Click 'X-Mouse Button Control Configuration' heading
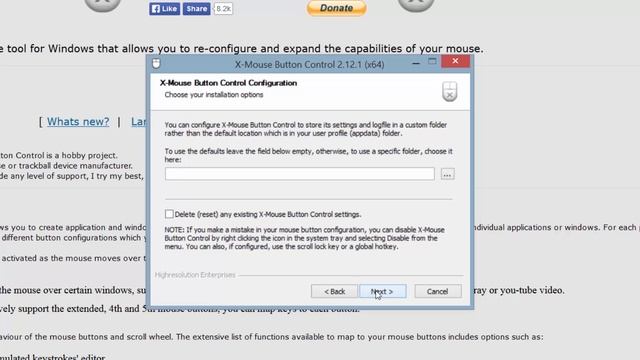 (x=229, y=83)
